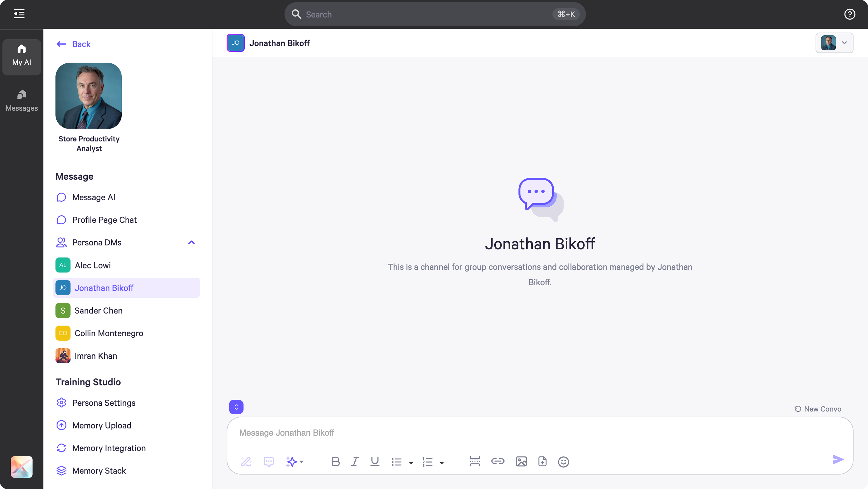
Task: Click the send message arrow
Action: 838,459
